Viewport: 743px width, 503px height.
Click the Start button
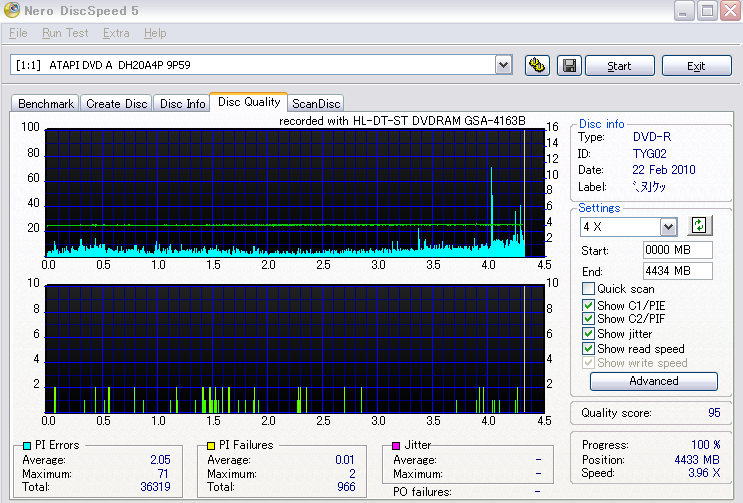pyautogui.click(x=620, y=66)
